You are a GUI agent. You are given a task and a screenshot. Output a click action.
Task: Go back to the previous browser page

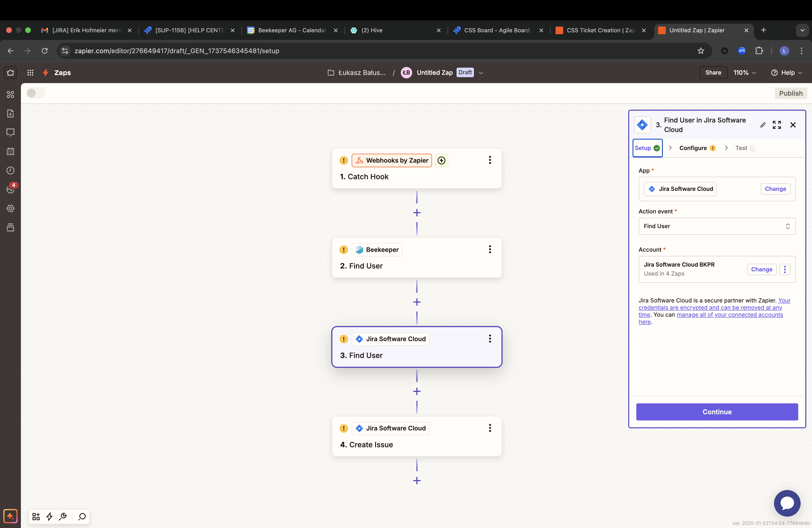[10, 51]
